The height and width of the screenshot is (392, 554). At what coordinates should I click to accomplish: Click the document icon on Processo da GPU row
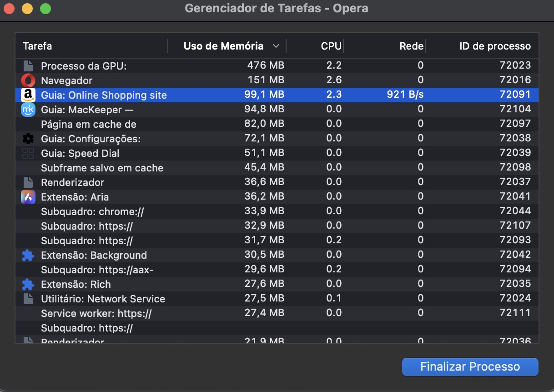tap(28, 65)
